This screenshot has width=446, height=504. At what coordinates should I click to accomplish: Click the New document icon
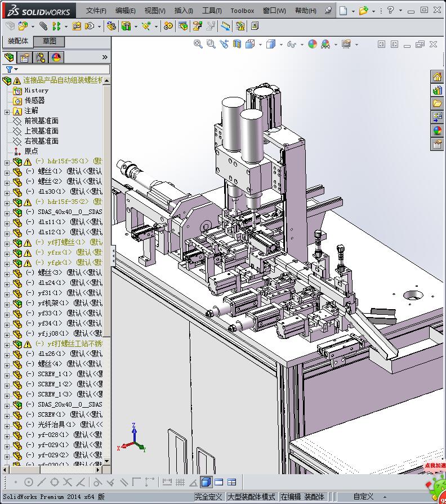(343, 11)
